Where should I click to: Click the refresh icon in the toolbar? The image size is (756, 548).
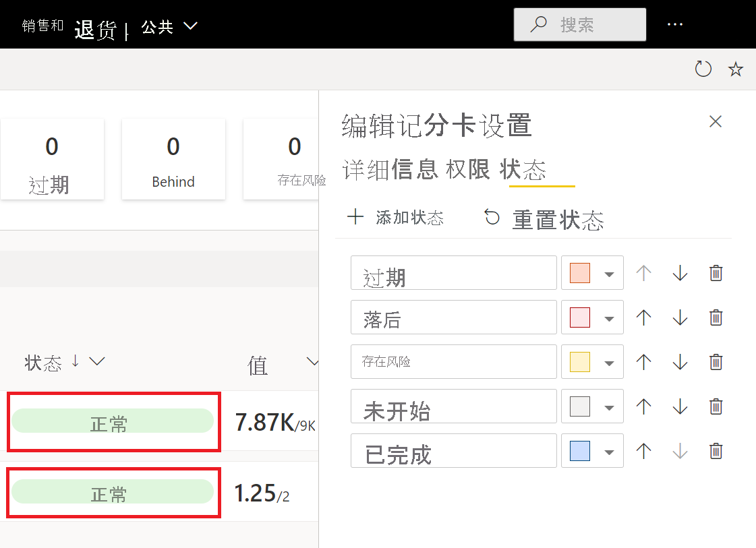click(703, 69)
